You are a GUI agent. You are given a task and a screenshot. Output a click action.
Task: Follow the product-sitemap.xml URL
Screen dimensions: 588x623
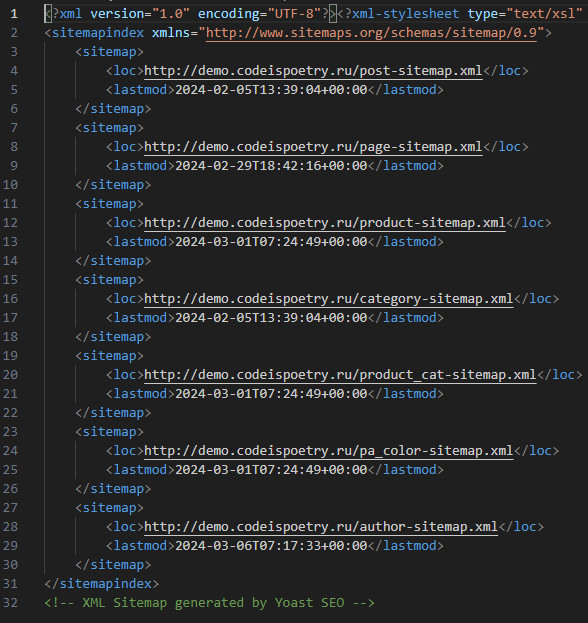(x=325, y=222)
